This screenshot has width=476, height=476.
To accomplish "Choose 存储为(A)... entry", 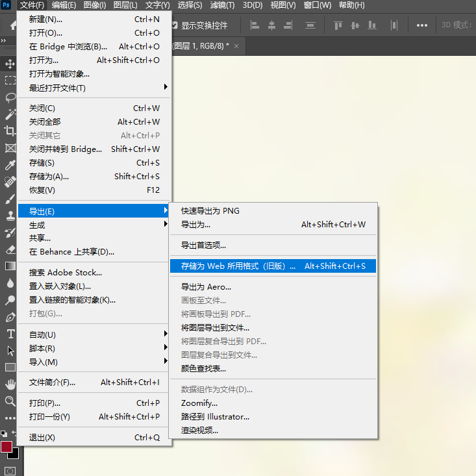I will pyautogui.click(x=94, y=177).
